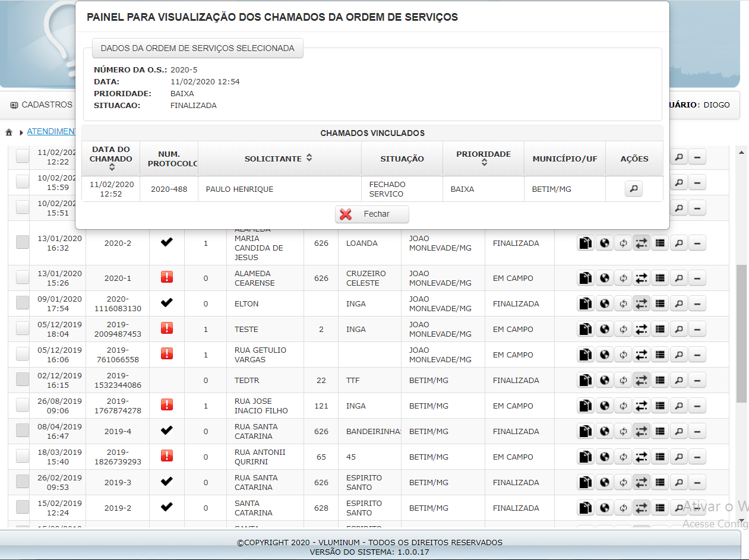749x560 pixels.
Task: Click the refresh icon for protocol 2020-1116083130
Action: pos(623,303)
